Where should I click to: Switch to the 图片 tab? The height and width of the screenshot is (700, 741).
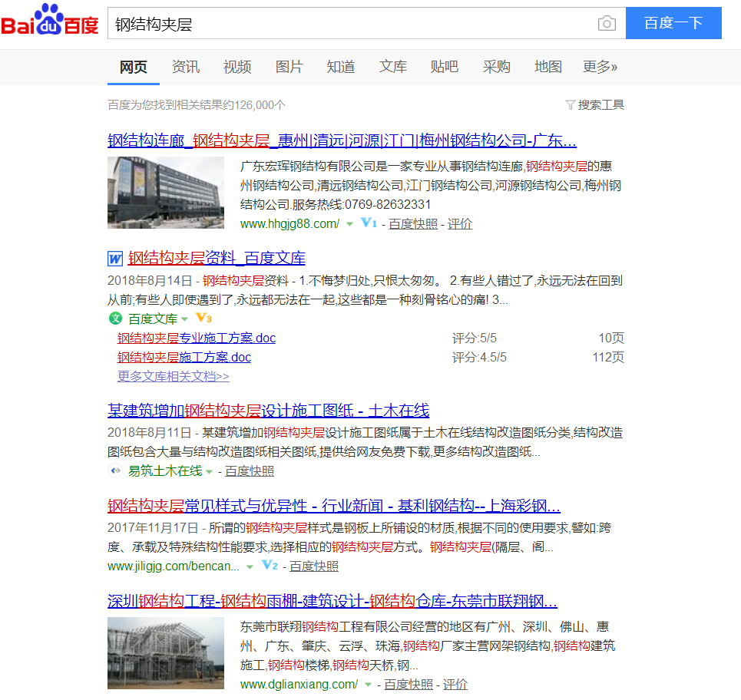[289, 67]
